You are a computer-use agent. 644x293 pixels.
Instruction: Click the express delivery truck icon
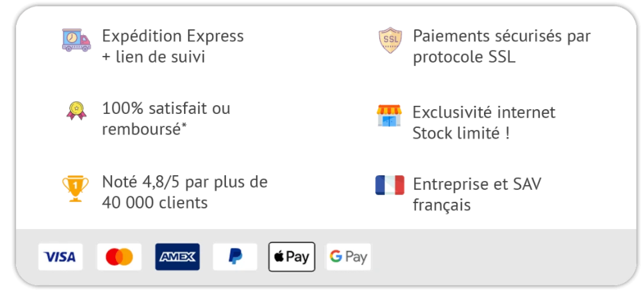tap(75, 41)
